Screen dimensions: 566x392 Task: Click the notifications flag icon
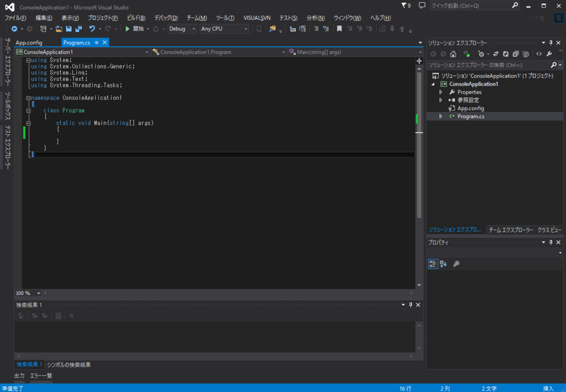(x=406, y=6)
